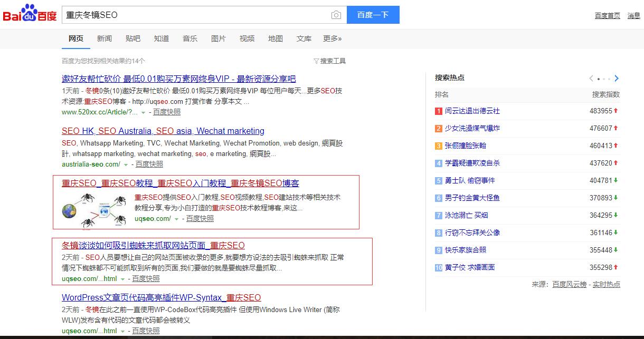This screenshot has width=644, height=339.
Task: Open 实时热点 link
Action: 607,285
